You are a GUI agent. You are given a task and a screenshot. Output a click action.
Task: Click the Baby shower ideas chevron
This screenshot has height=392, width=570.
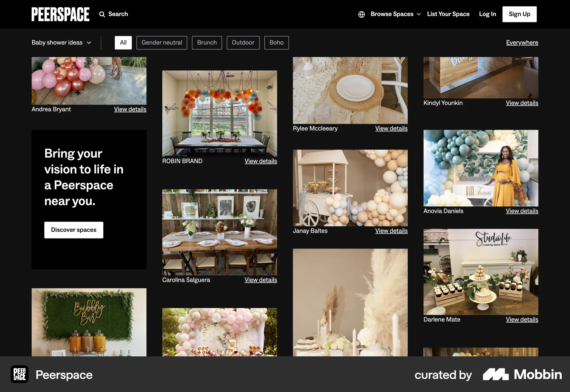pos(89,42)
